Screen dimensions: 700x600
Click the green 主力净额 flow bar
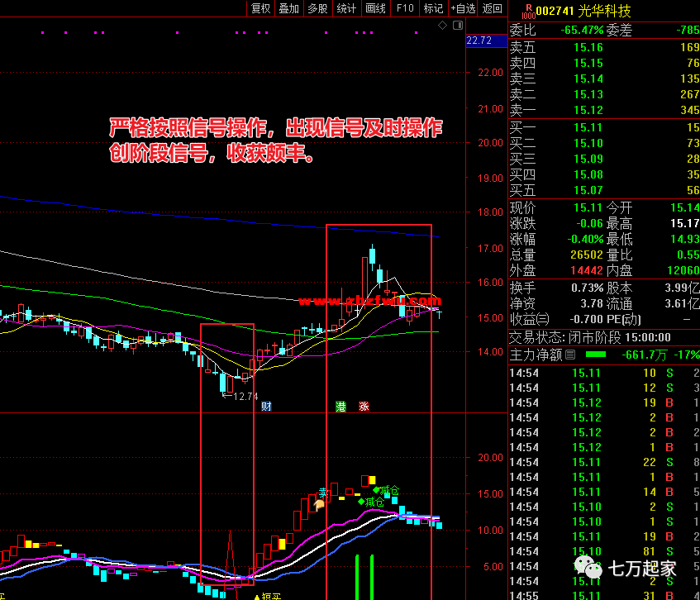coord(596,355)
